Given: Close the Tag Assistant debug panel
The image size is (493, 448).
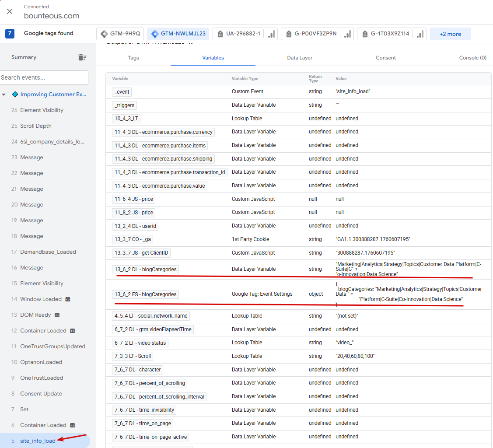Looking at the screenshot, I should tap(10, 12).
